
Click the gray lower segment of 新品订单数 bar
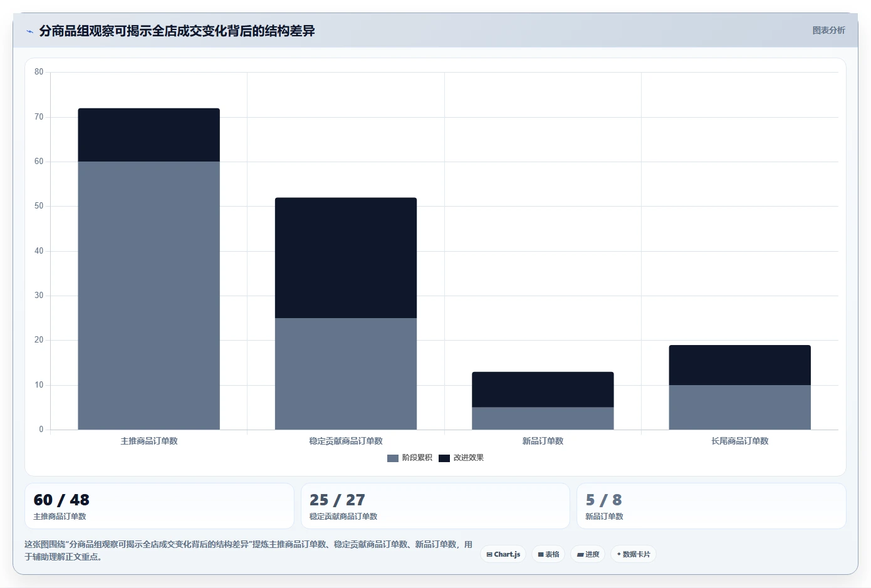click(x=543, y=418)
